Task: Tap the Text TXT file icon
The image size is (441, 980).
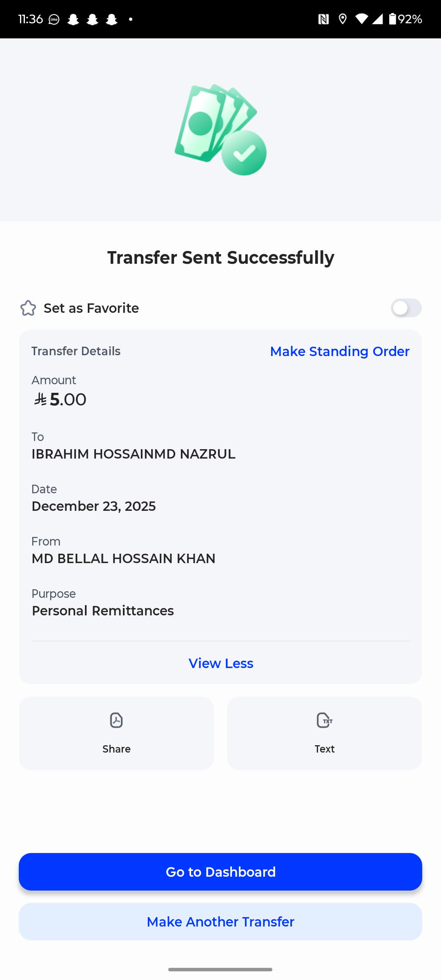Action: coord(325,720)
